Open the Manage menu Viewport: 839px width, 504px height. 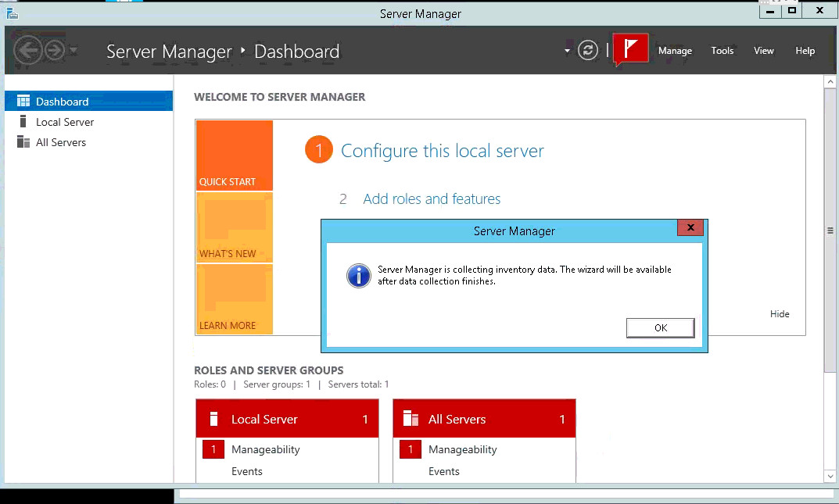(675, 51)
